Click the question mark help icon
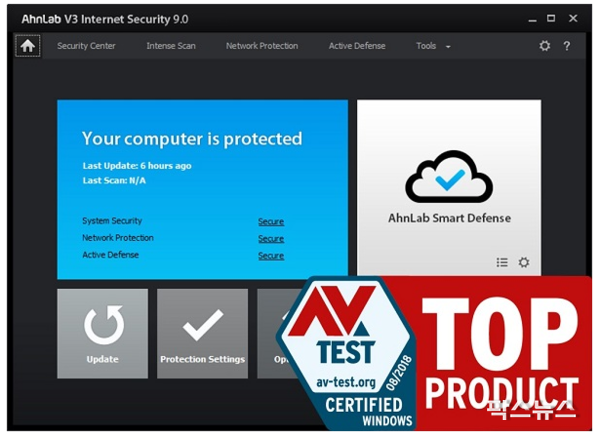Viewport: 600px width, 438px height. point(567,46)
